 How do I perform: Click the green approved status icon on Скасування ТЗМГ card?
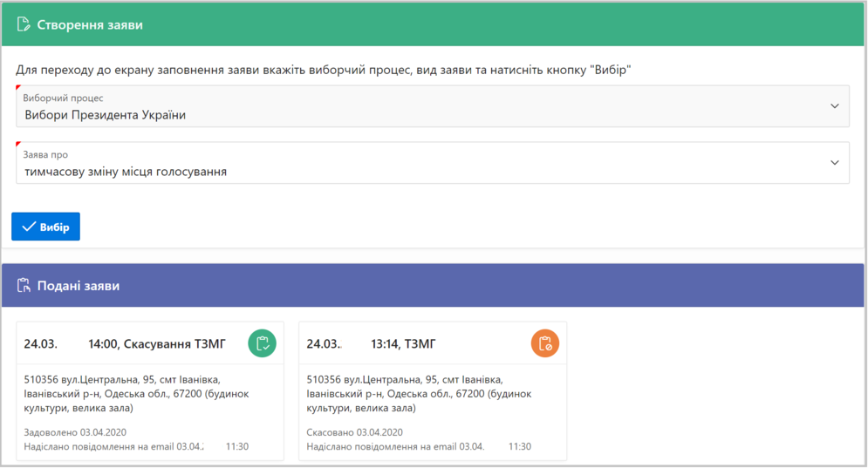pos(262,343)
